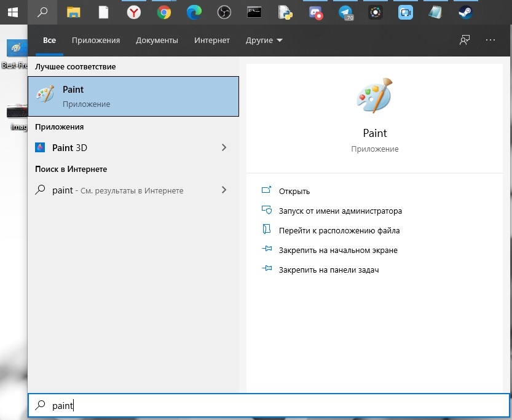Click the shield icon for administrator launch
This screenshot has width=512, height=420.
pyautogui.click(x=267, y=209)
